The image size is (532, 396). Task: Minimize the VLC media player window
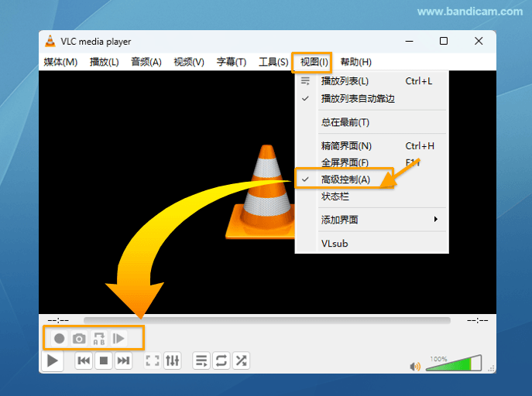409,41
